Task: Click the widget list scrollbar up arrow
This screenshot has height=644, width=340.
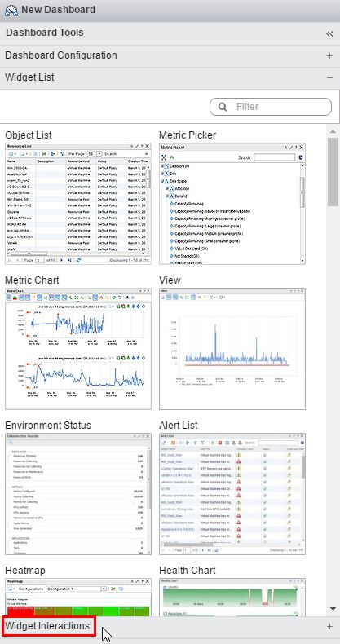Action: [333, 131]
